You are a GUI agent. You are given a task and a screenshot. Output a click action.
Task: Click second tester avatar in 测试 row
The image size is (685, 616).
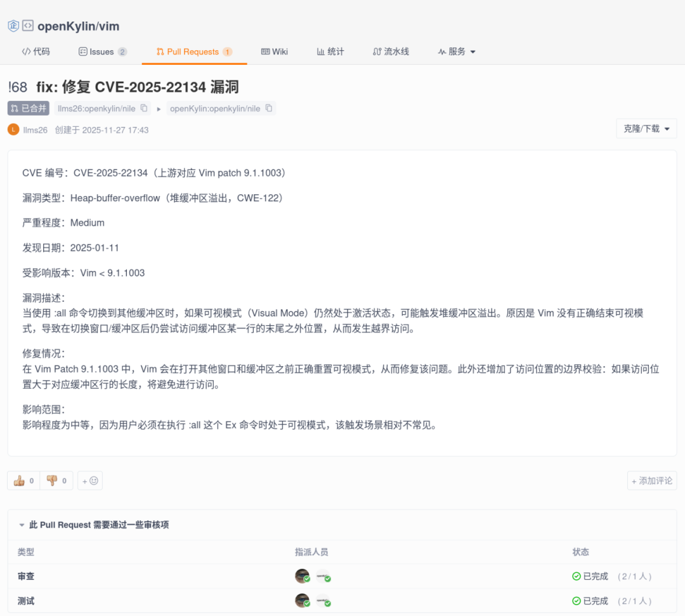pyautogui.click(x=323, y=601)
